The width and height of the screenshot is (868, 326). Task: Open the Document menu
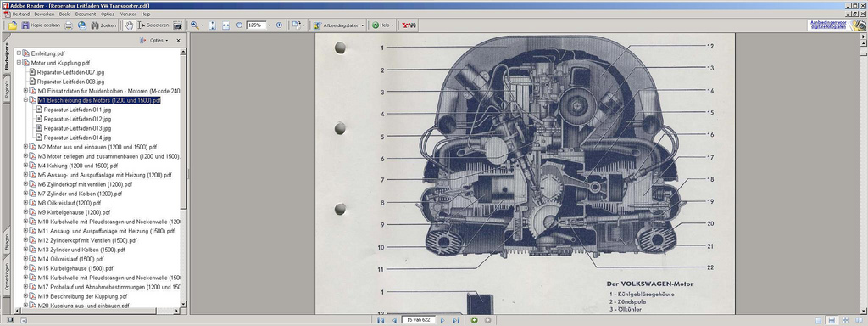point(86,14)
